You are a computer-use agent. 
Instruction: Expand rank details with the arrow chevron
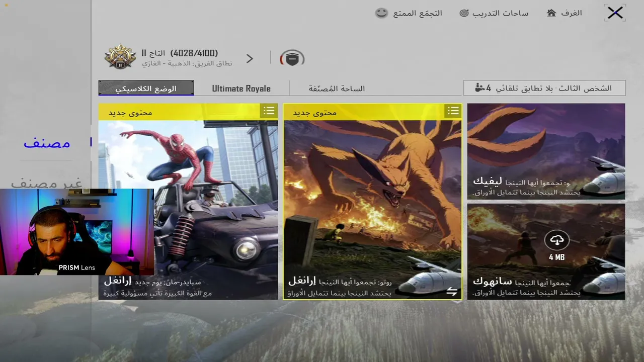250,59
